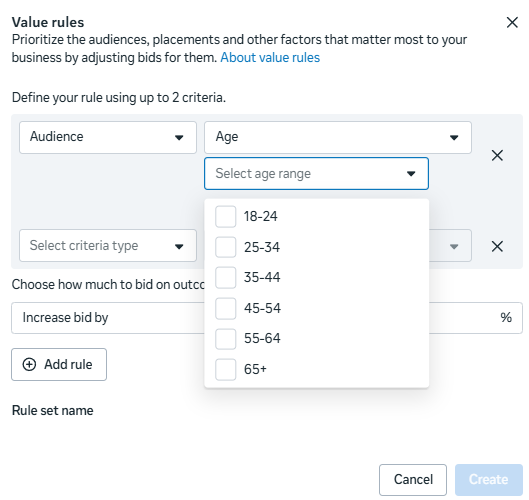Open the Increase bid by dropdown
Image resolution: width=529 pixels, height=500 pixels.
(108, 318)
